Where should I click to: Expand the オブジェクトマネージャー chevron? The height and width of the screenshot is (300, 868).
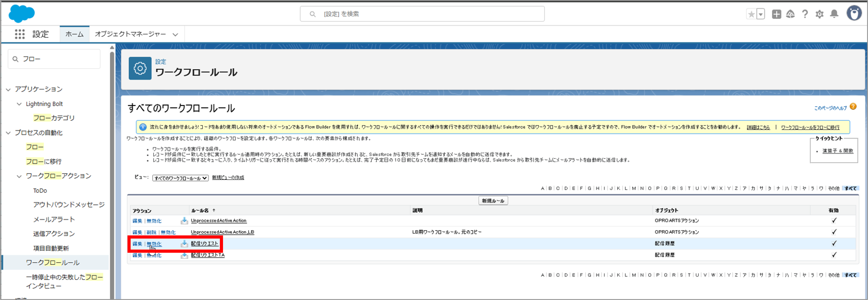(175, 34)
